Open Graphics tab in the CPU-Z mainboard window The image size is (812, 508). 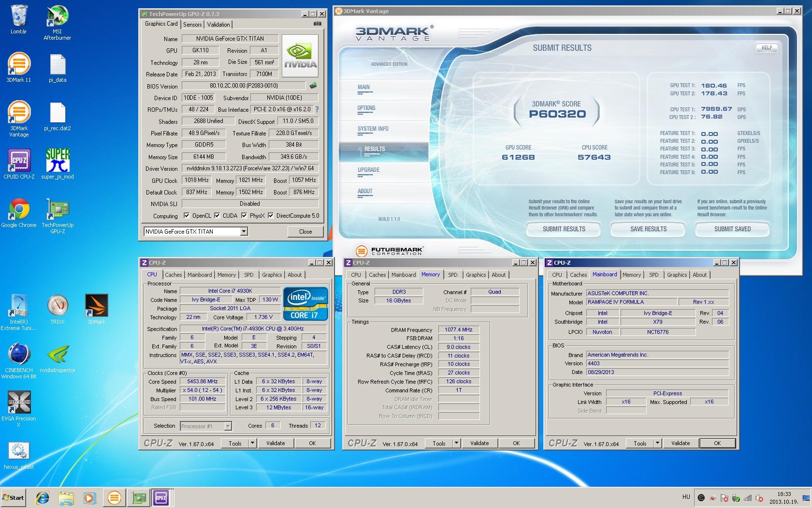pyautogui.click(x=677, y=275)
